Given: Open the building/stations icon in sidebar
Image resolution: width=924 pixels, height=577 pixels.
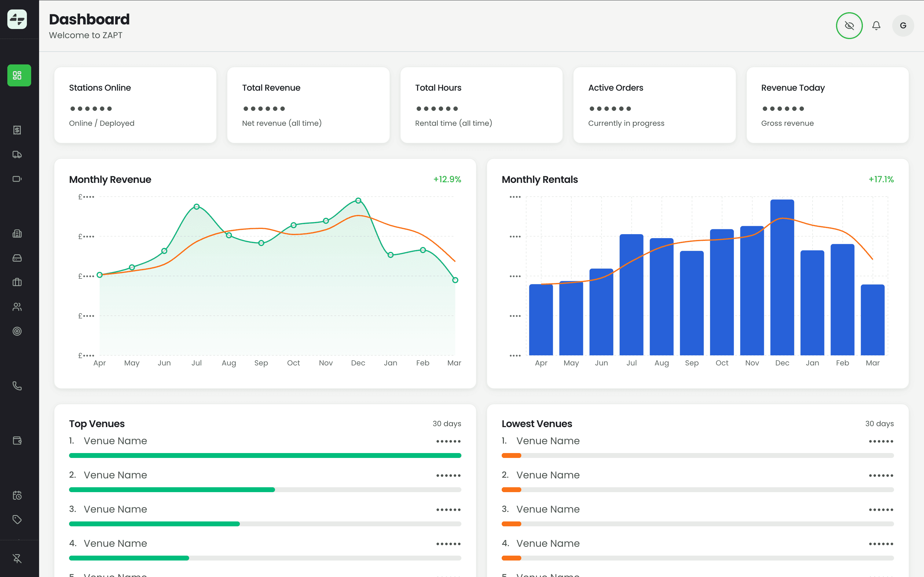Looking at the screenshot, I should tap(17, 233).
